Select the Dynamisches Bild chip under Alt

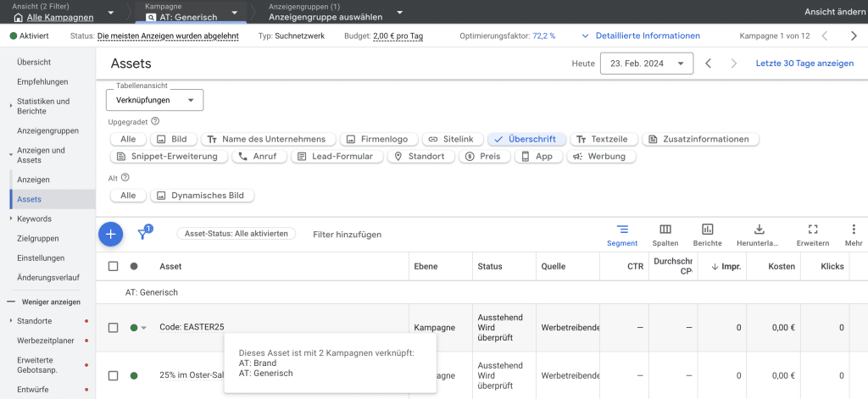[x=202, y=196]
